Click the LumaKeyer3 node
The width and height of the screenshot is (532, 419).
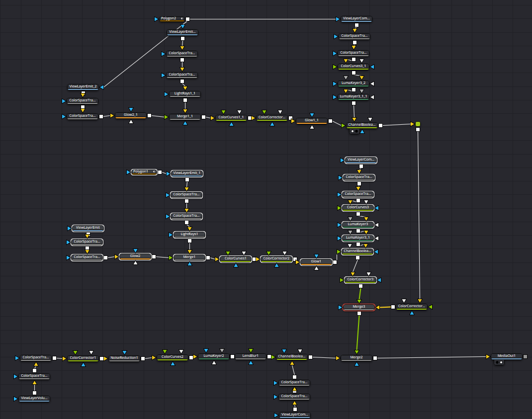358,225
